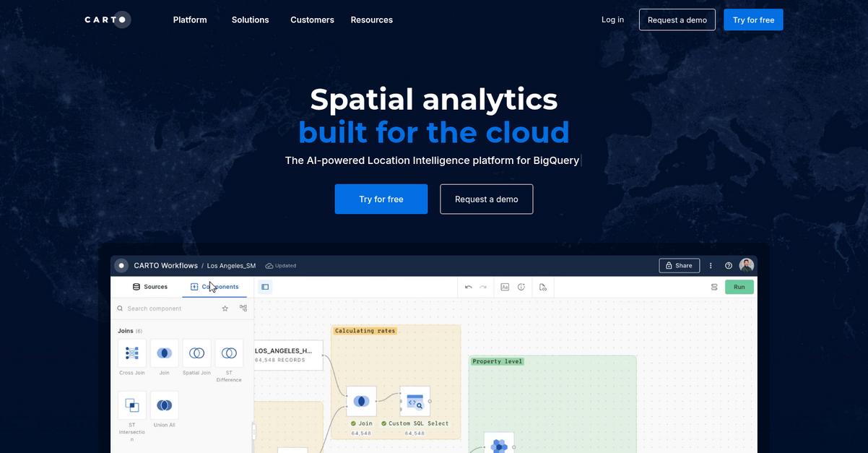Switch to the Components tab
Viewport: 868px width, 453px height.
point(214,287)
